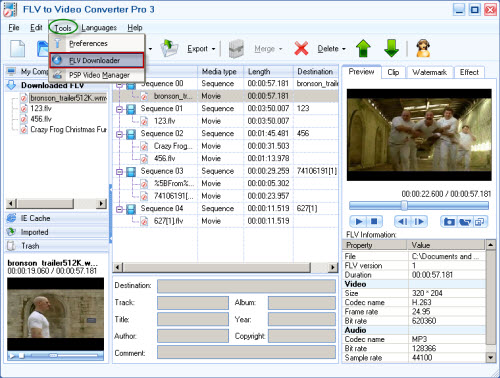Click left panel horizontal scroll right arrow
This screenshot has width=500, height=378.
pyautogui.click(x=101, y=203)
